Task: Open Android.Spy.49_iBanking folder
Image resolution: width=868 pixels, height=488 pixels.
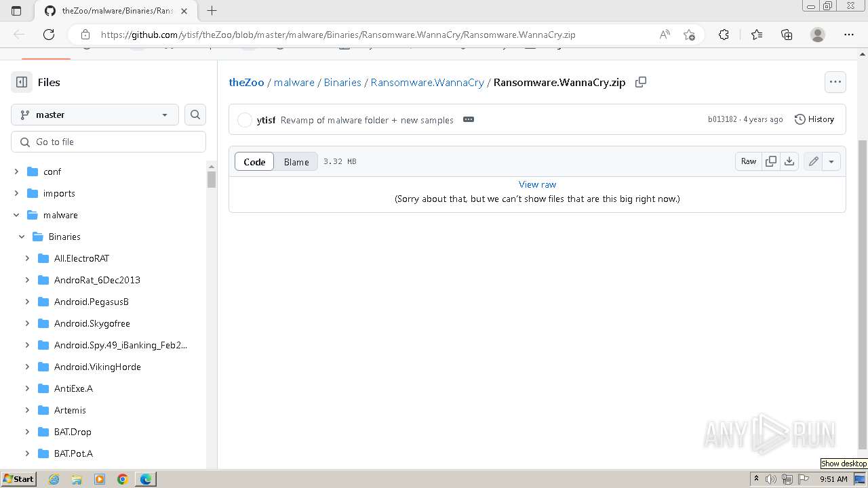Action: click(x=121, y=345)
